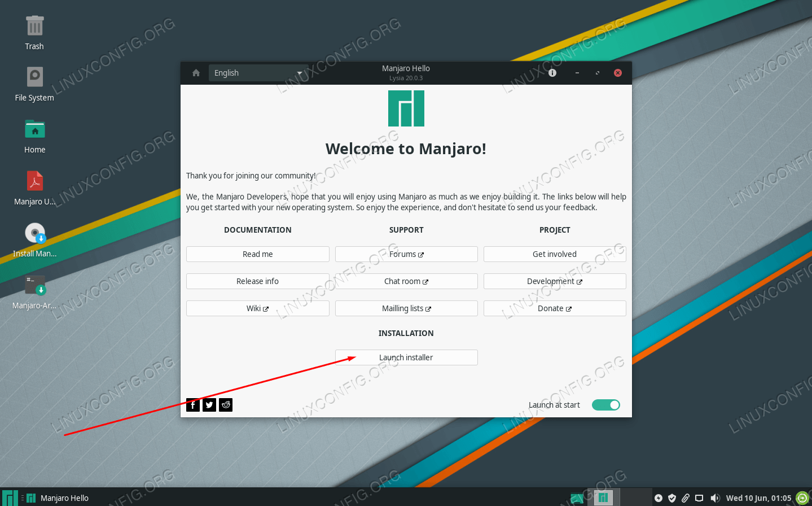Image resolution: width=812 pixels, height=506 pixels.
Task: Open the Wiki external link
Action: (258, 308)
